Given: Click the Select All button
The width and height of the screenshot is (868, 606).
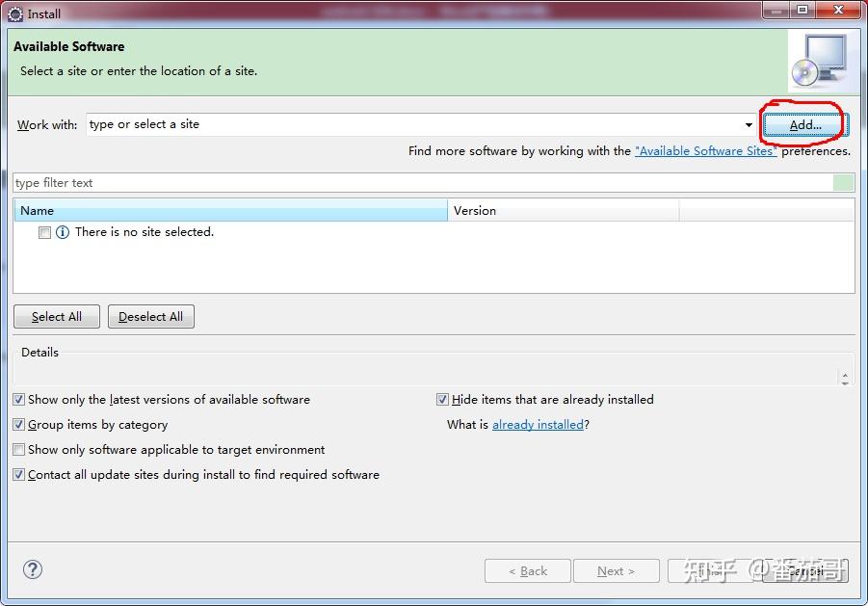Looking at the screenshot, I should pos(57,317).
